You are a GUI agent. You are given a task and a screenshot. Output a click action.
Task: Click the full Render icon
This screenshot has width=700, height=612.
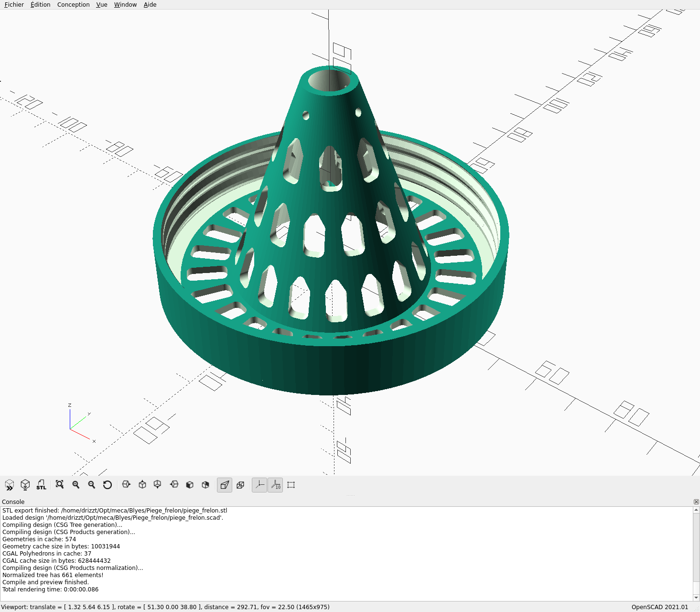pos(25,485)
